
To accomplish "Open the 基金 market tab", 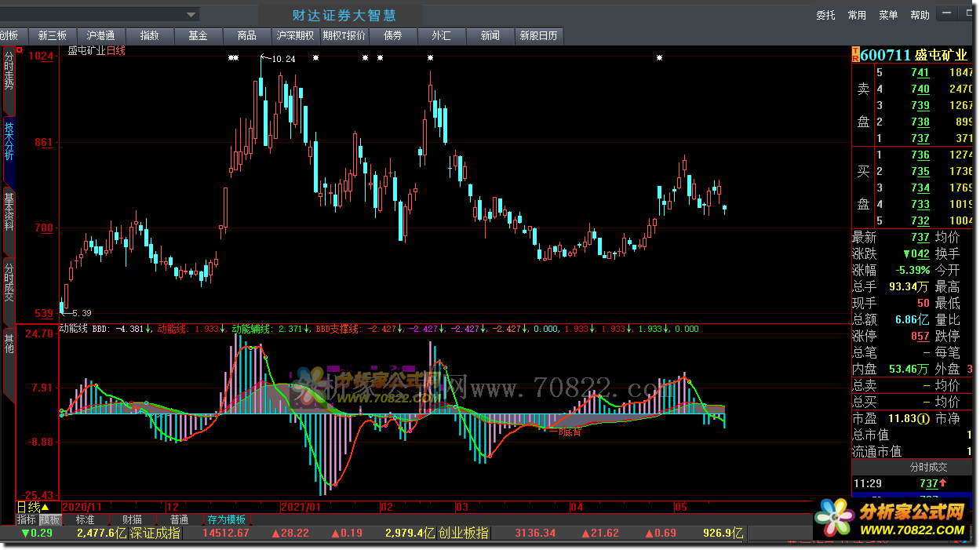I will pyautogui.click(x=199, y=35).
